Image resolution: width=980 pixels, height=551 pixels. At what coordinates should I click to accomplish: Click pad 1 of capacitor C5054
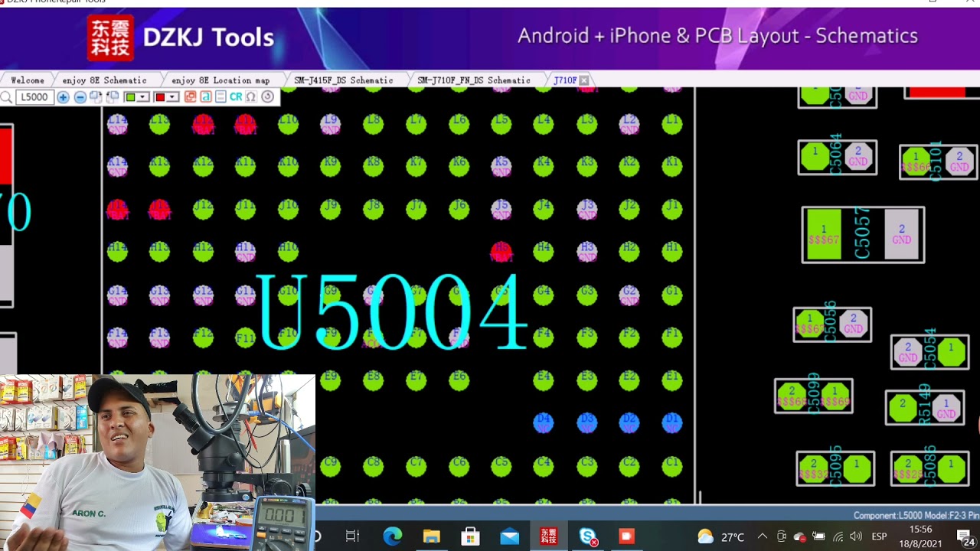click(x=952, y=352)
